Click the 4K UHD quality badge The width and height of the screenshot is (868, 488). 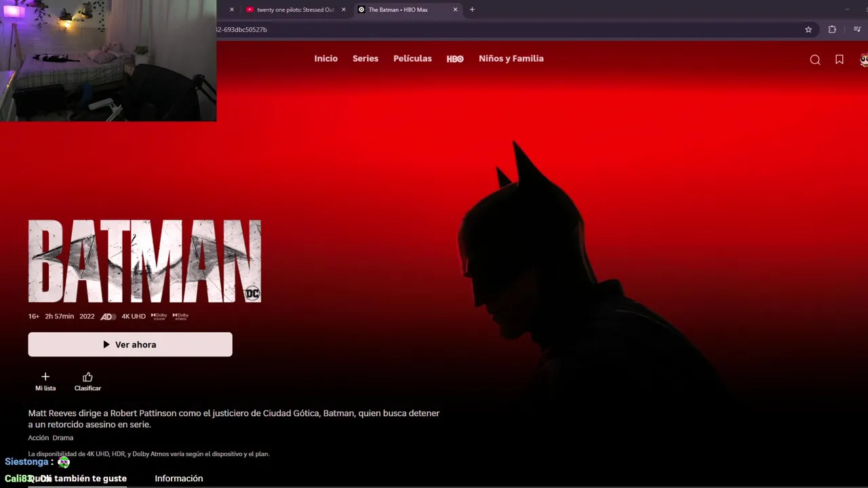point(134,317)
